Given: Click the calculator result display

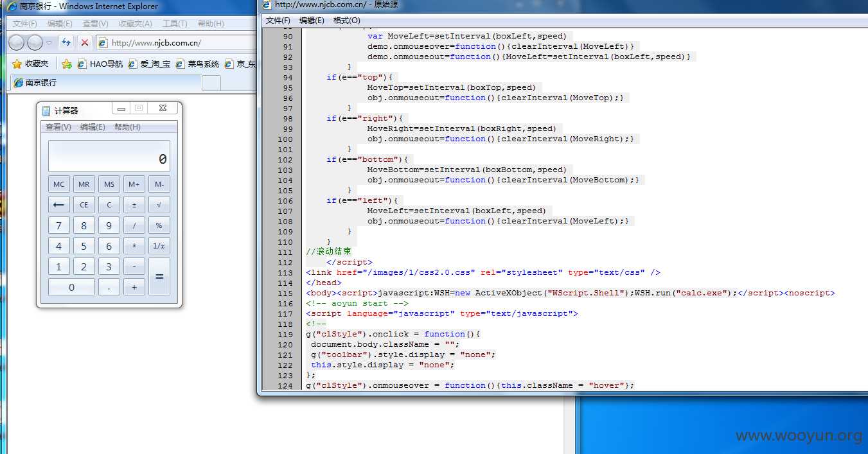Looking at the screenshot, I should pyautogui.click(x=109, y=156).
